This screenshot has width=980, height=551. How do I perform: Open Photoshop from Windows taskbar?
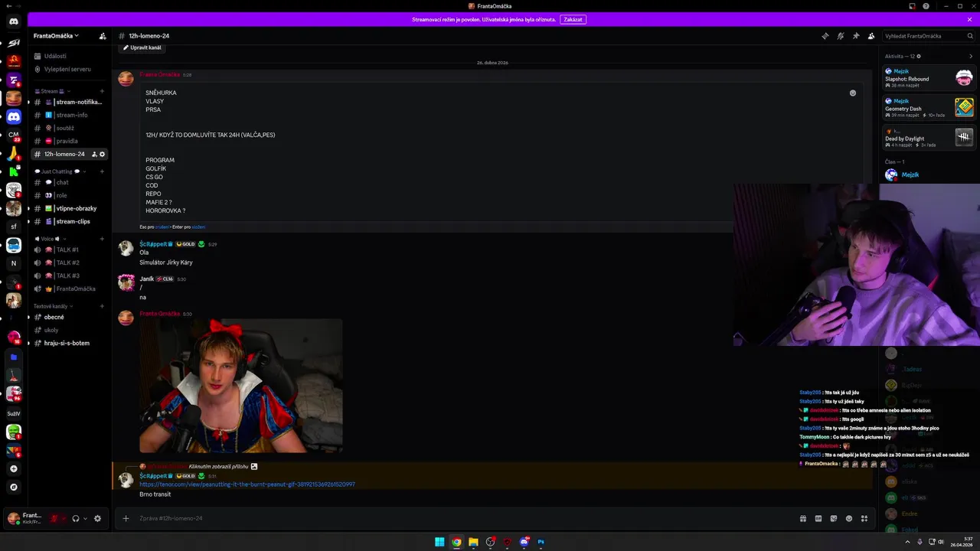[x=541, y=542]
